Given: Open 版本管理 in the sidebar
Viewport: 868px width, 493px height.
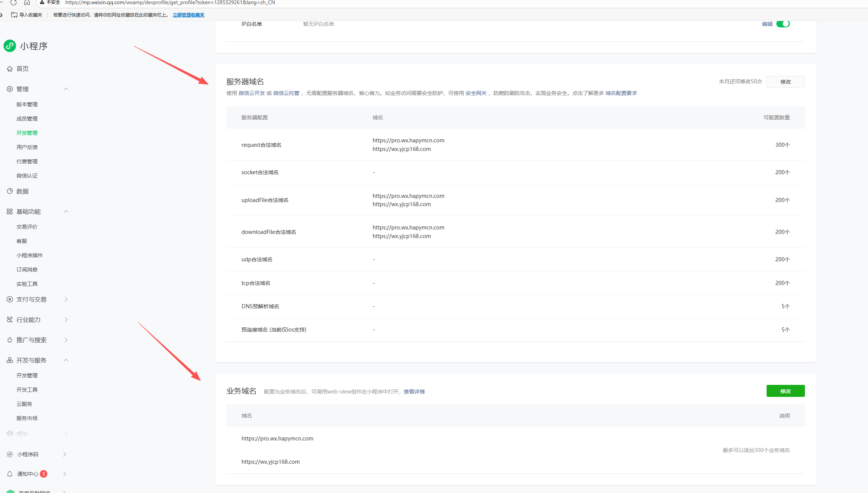Looking at the screenshot, I should tap(27, 104).
